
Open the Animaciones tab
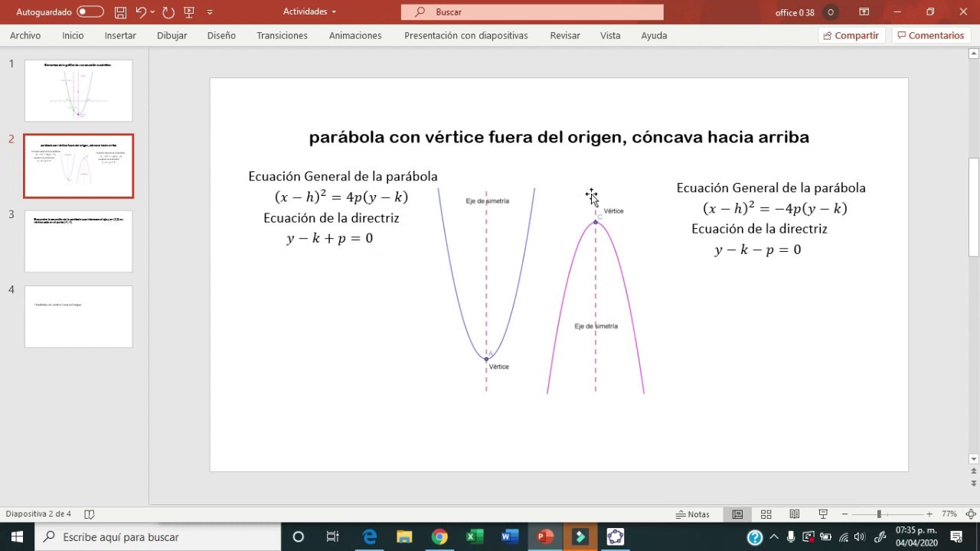[355, 35]
